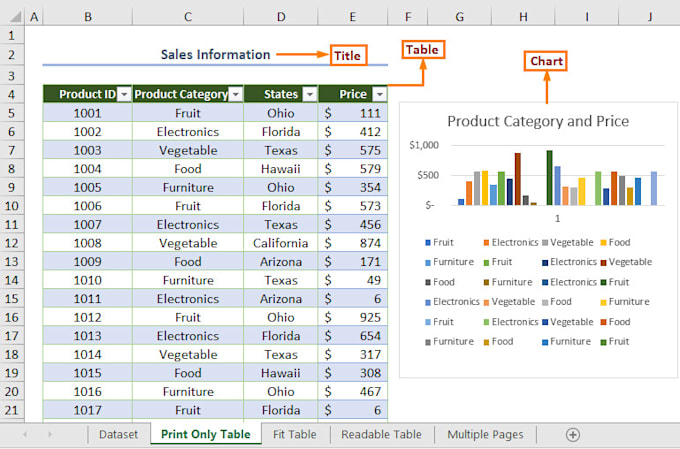Viewport: 680px width, 449px height.
Task: Click the $500 axis label on chart
Action: (x=428, y=175)
